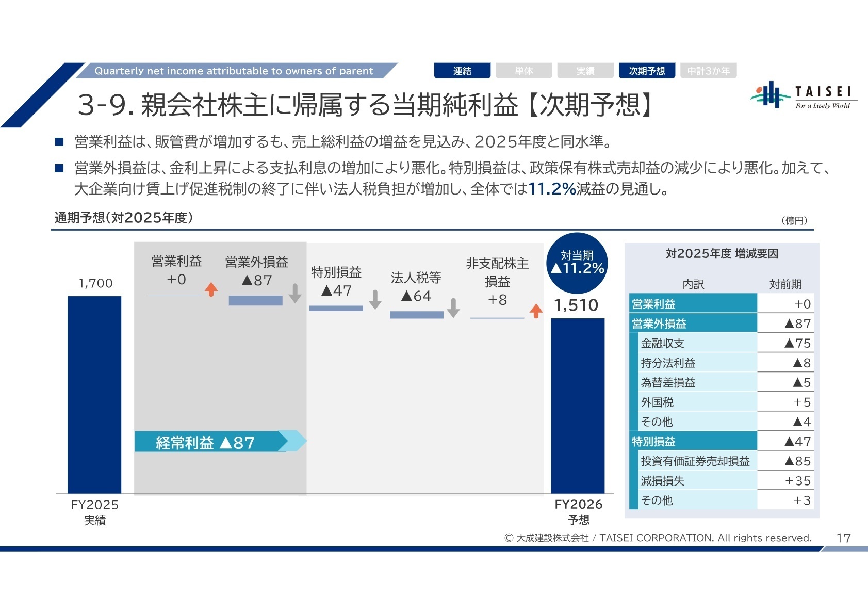Screen dimensions: 868x614
Task: Click the gray down arrow beside 特別損益
Action: coord(375,299)
